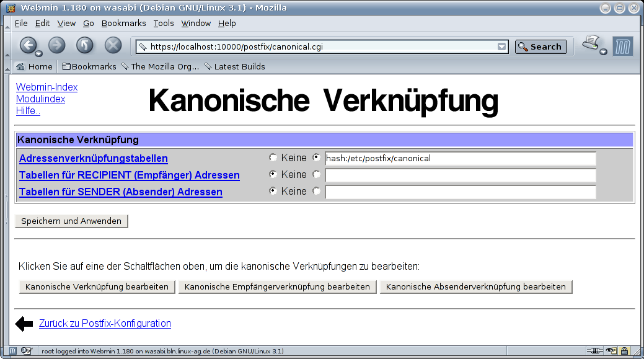The width and height of the screenshot is (644, 359).
Task: Select custom value radio for Adressenverknüpfungstabellen
Action: tap(316, 157)
